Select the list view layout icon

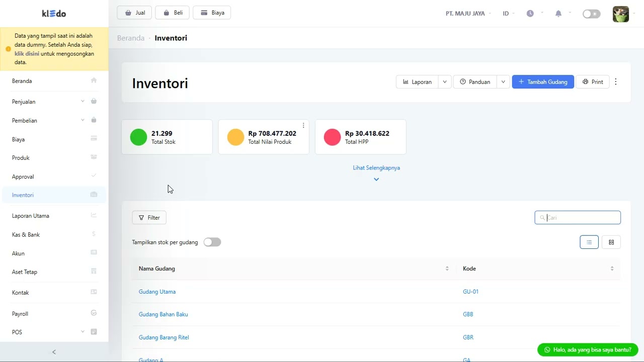coord(589,242)
